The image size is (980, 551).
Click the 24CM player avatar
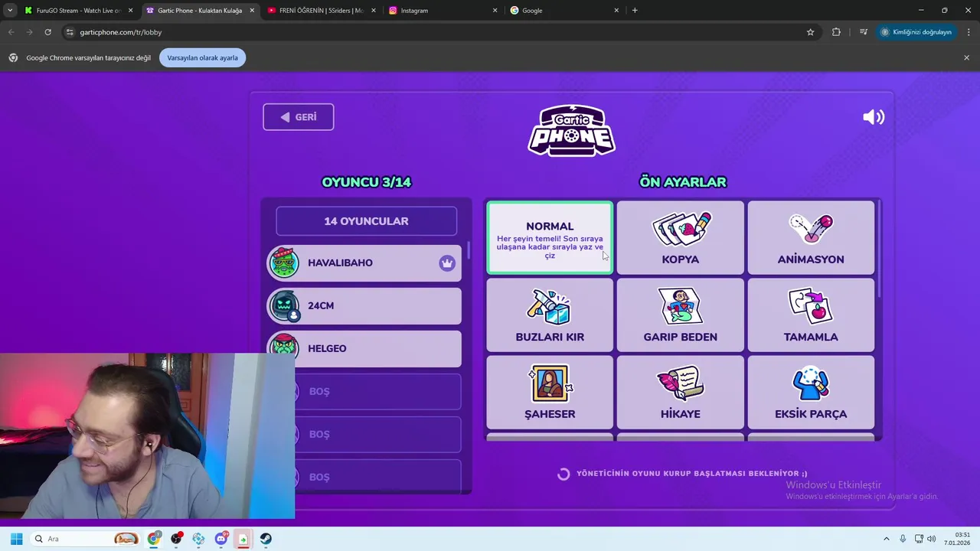(x=284, y=305)
